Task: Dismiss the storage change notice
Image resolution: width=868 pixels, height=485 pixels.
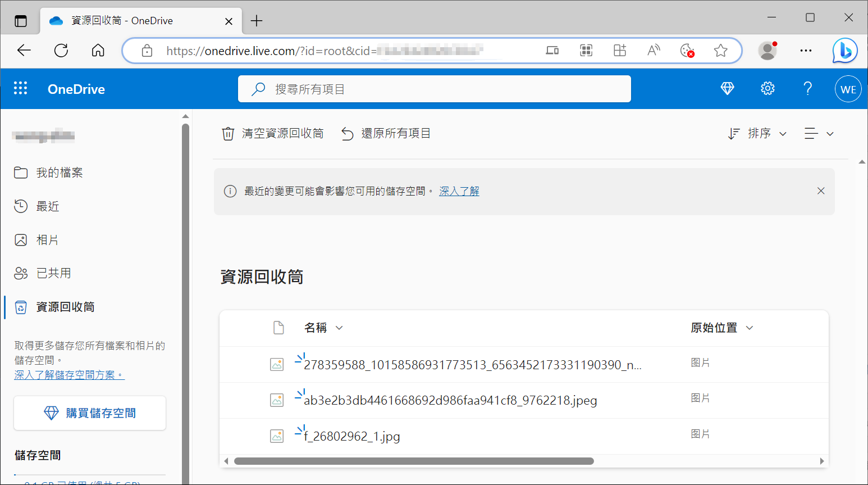Action: pyautogui.click(x=821, y=191)
